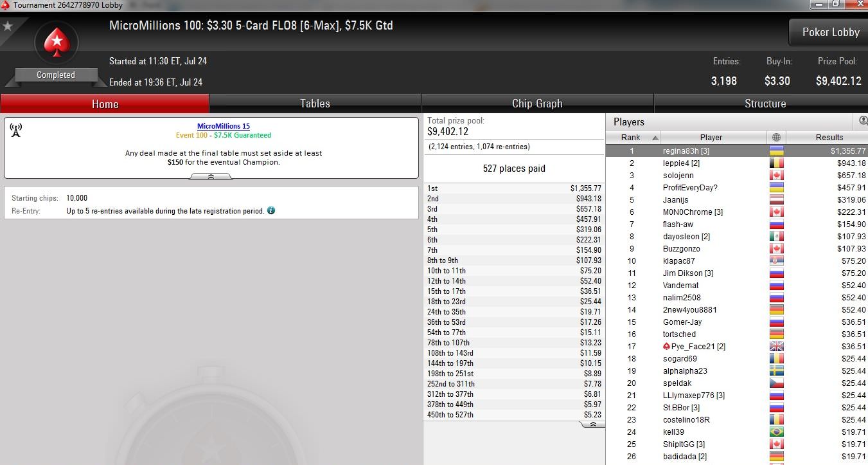
Task: Sort players by the Results column header
Action: [x=829, y=138]
